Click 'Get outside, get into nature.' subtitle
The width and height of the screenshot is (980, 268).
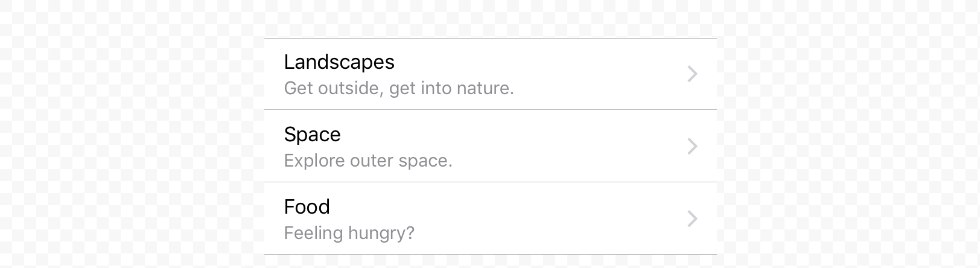[399, 89]
